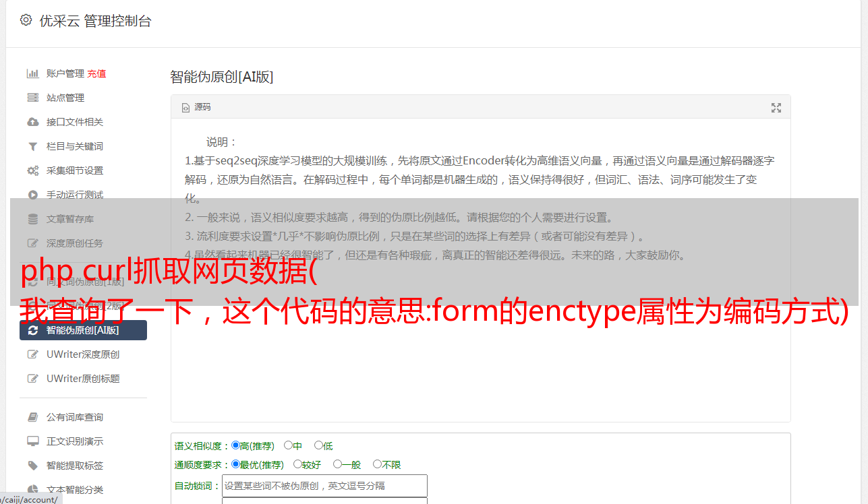This screenshot has width=868, height=504.
Task: Click the gear icon beside 优采云 title
Action: (x=26, y=20)
